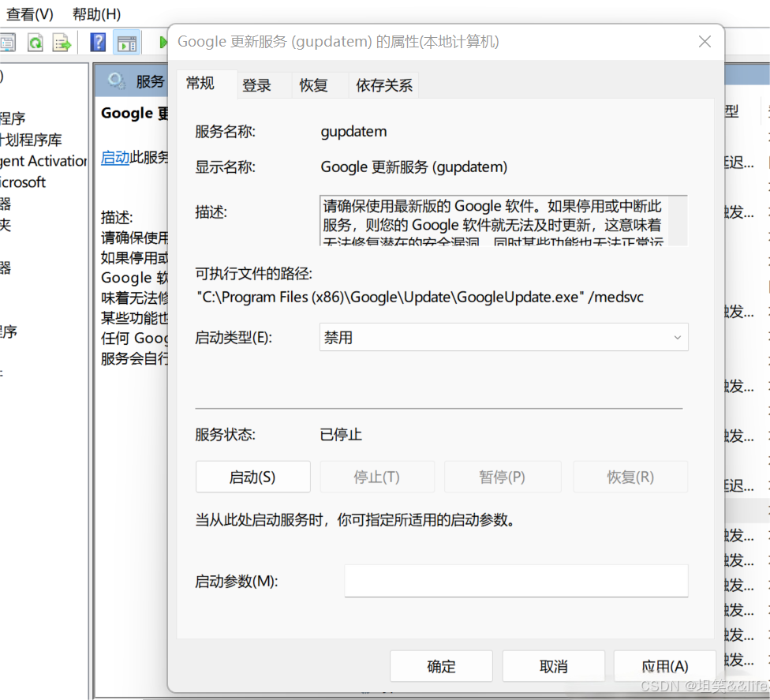Click the Export List toolbar icon
Screen dimensions: 770x700
62,43
